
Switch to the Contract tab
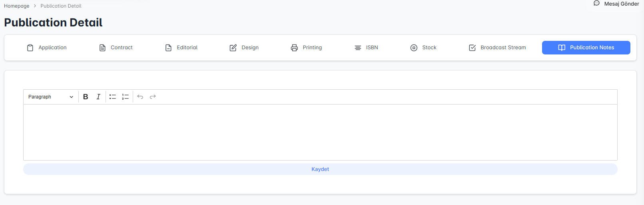[116, 48]
